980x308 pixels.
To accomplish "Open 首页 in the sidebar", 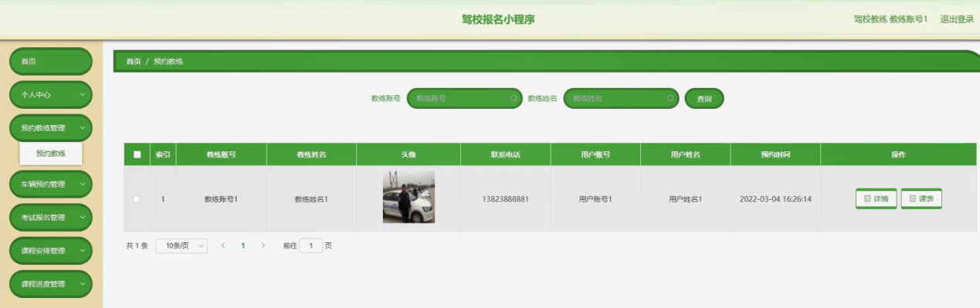I will tap(50, 61).
